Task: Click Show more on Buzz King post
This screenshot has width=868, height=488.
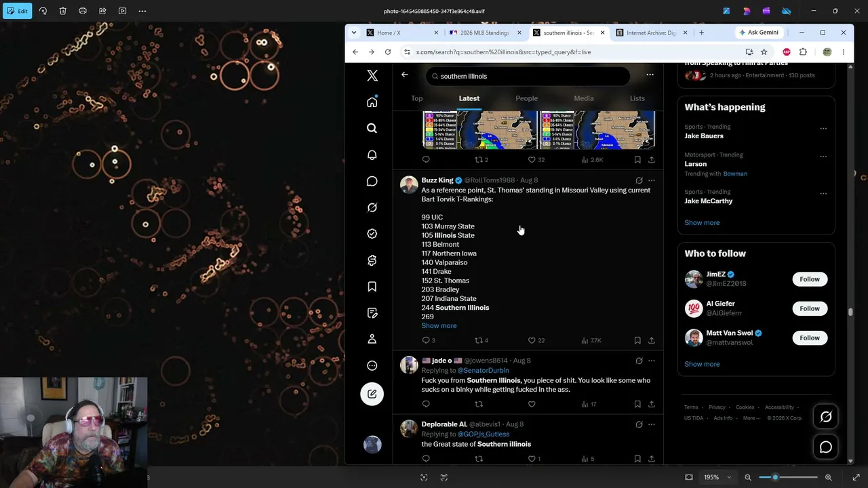Action: (439, 326)
